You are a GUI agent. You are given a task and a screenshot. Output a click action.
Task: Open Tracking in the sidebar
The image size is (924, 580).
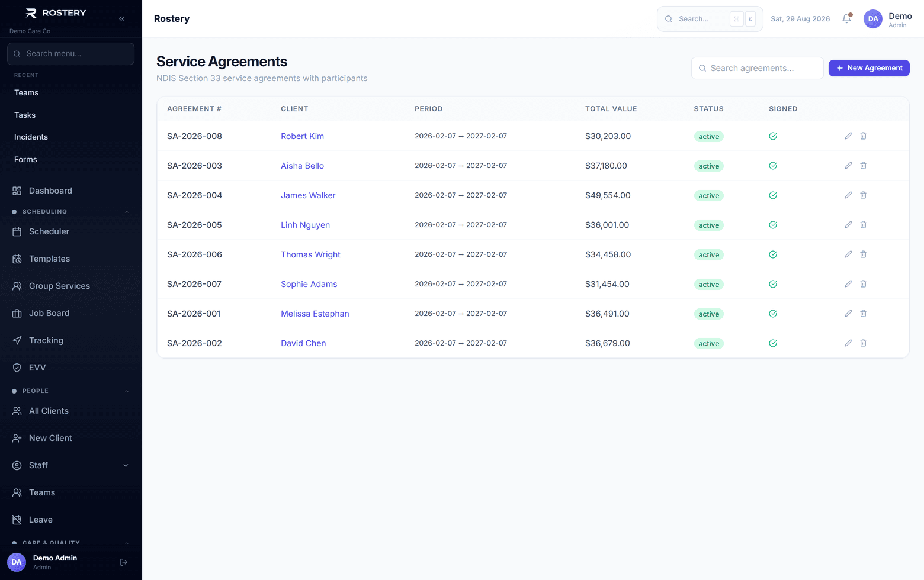[x=70, y=340]
